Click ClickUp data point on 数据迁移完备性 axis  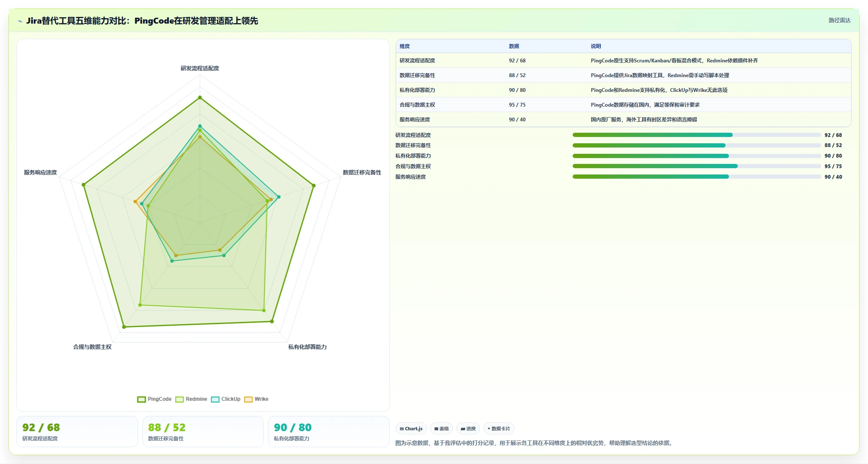coord(279,197)
